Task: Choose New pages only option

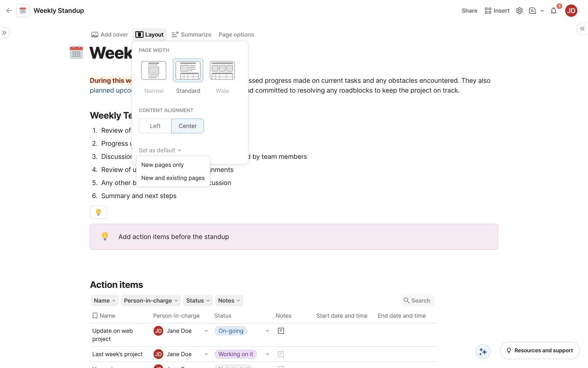Action: [162, 165]
